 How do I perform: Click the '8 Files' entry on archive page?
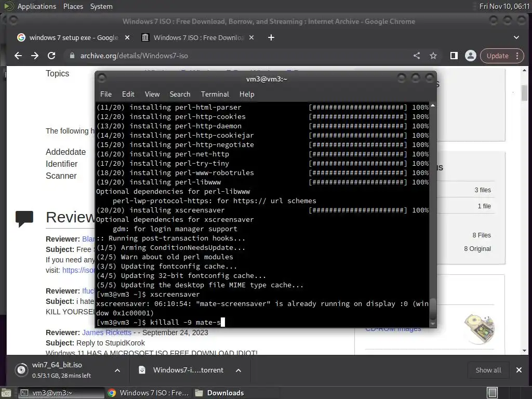pos(482,235)
